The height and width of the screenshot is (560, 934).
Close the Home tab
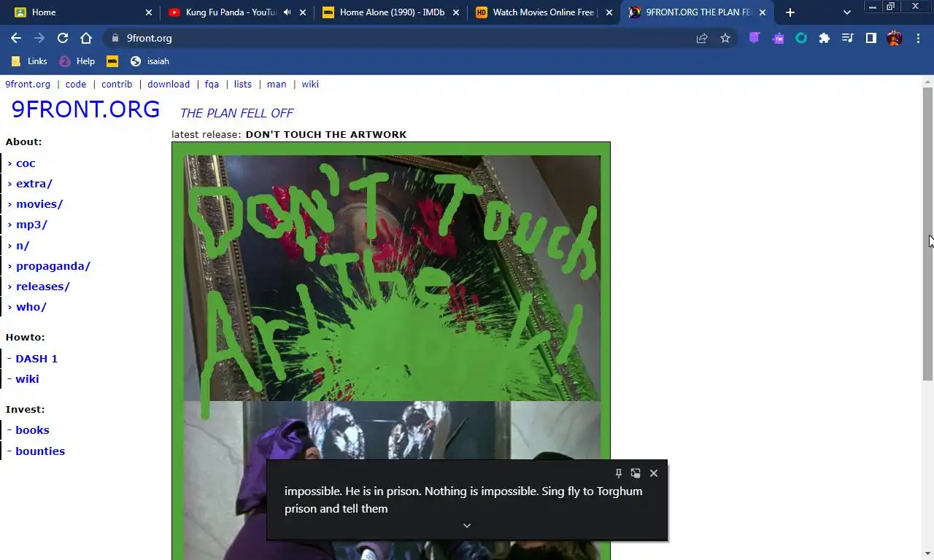149,12
